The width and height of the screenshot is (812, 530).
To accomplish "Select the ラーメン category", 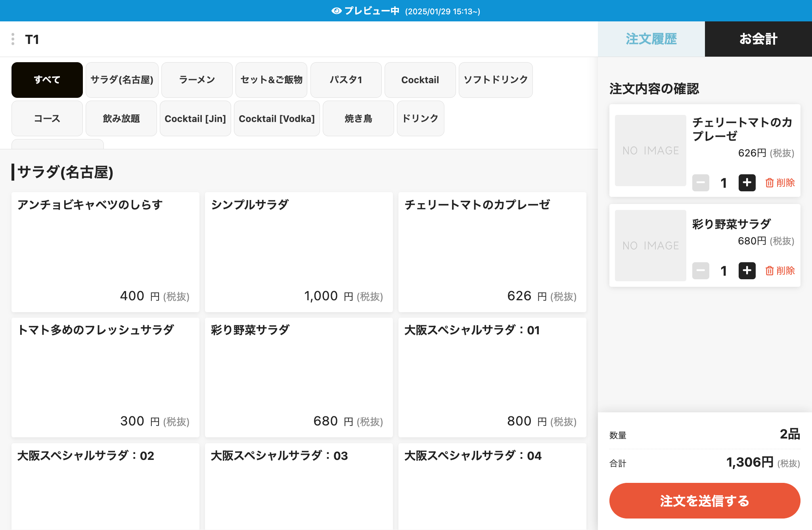I will (x=197, y=80).
